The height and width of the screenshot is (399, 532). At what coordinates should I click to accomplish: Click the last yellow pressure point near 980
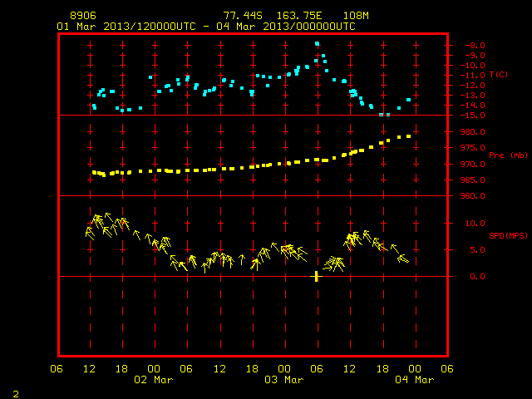click(408, 136)
